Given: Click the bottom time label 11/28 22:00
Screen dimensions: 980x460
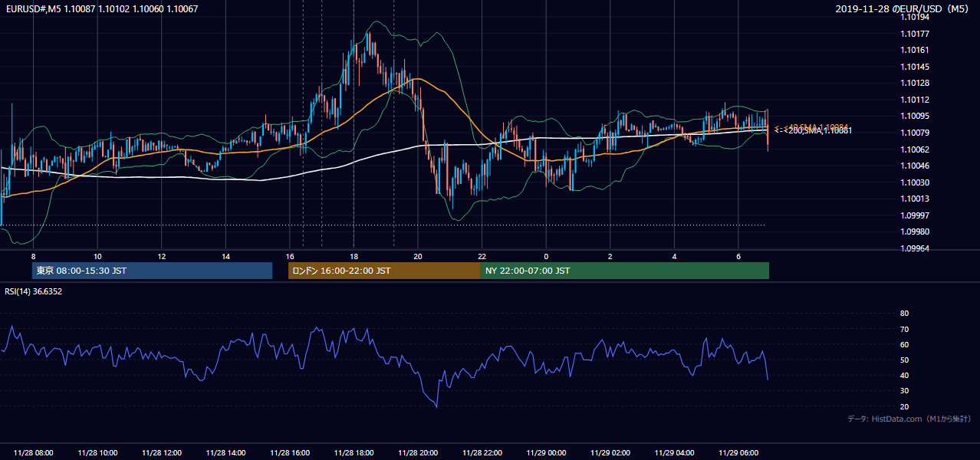Looking at the screenshot, I should [482, 453].
